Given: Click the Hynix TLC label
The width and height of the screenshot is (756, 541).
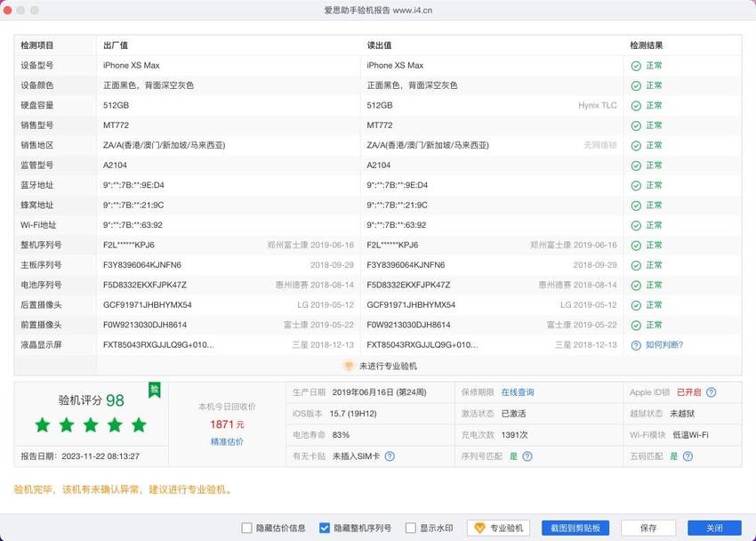Looking at the screenshot, I should click(598, 106).
